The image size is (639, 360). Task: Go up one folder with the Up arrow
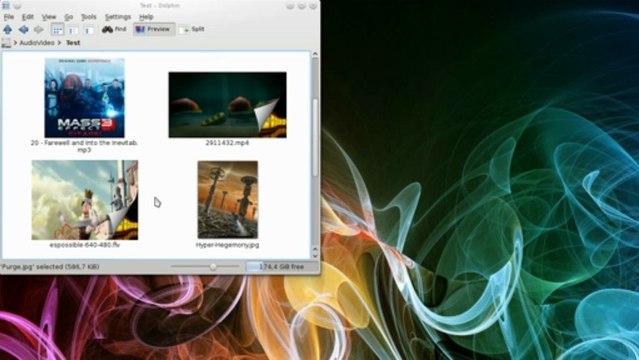point(7,29)
